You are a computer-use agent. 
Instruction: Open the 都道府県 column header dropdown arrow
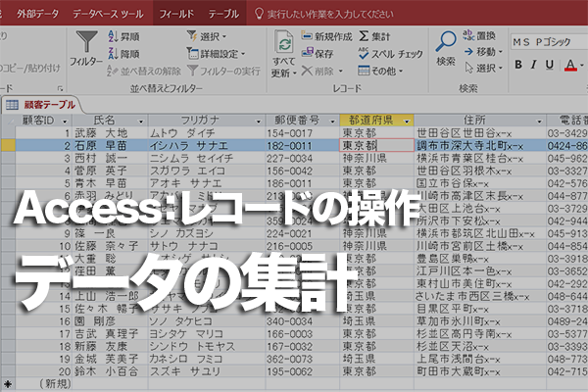click(x=405, y=120)
